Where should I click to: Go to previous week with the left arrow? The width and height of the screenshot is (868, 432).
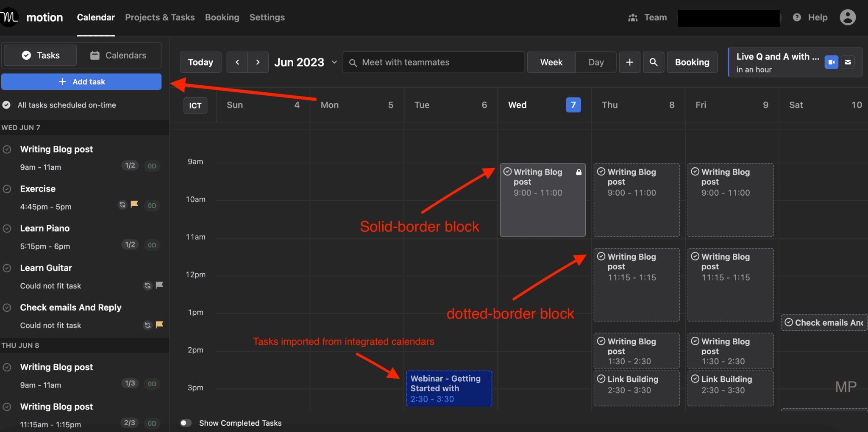point(237,62)
